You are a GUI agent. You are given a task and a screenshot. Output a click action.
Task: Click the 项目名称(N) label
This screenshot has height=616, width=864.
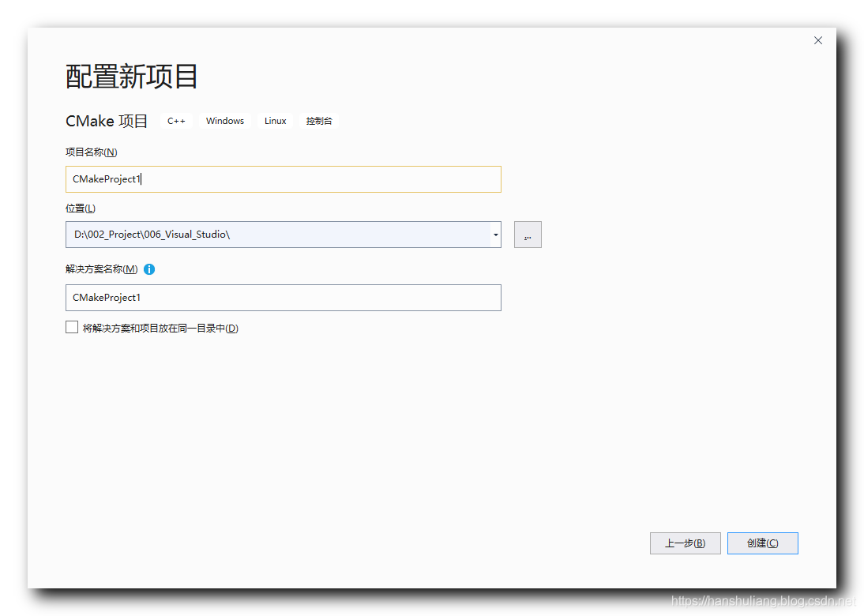[x=92, y=152]
